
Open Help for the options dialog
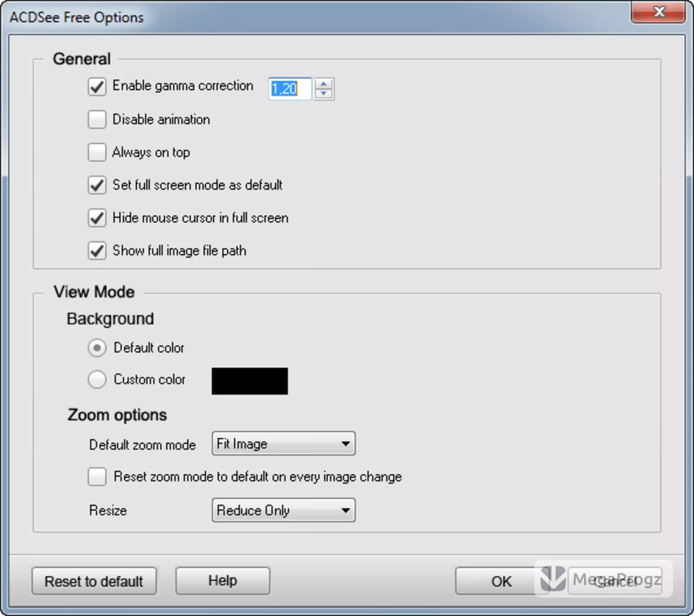point(223,581)
